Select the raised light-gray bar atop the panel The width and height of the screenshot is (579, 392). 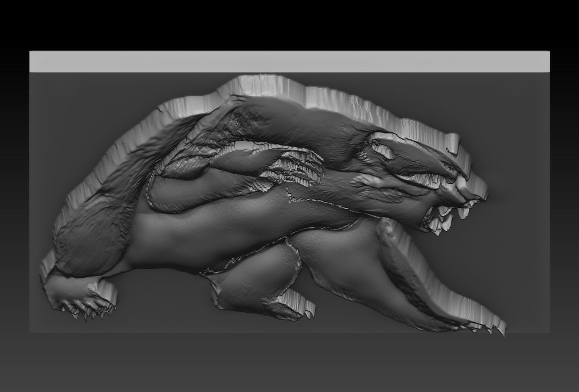click(289, 62)
